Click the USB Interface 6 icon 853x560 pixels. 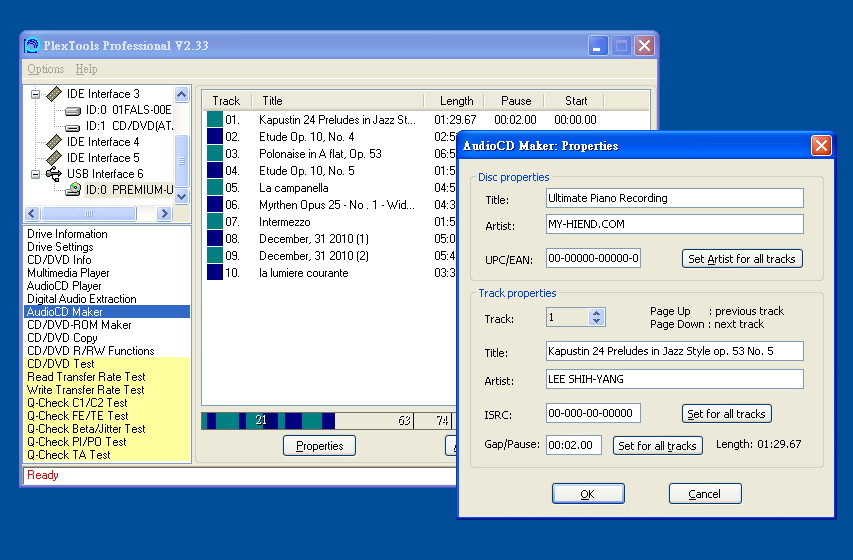point(54,174)
